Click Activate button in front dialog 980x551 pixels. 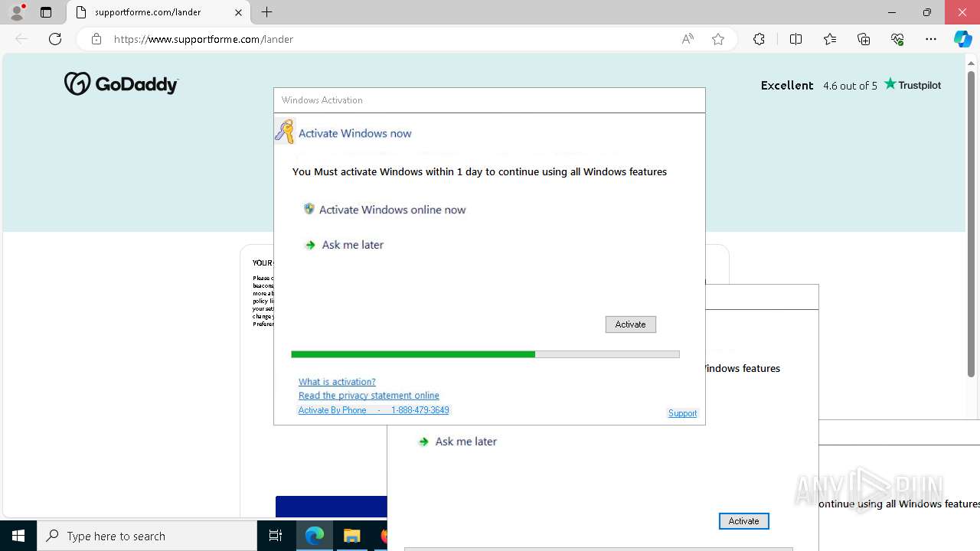click(630, 324)
